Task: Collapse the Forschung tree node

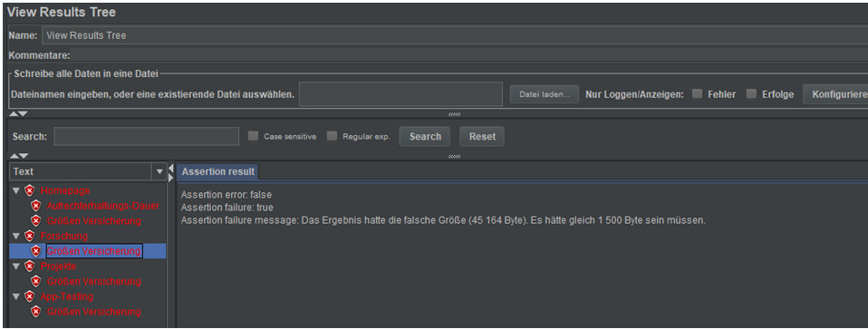Action: click(16, 236)
